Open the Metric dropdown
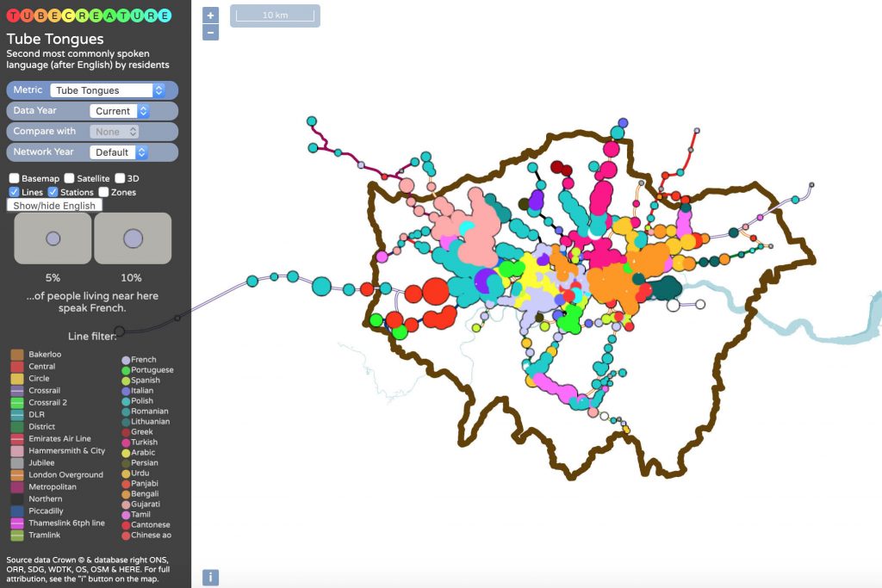882x588 pixels. coord(108,90)
